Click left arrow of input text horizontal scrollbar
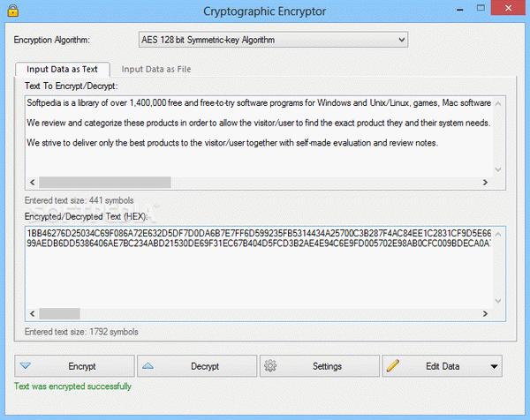This screenshot has width=530, height=420. tap(32, 183)
